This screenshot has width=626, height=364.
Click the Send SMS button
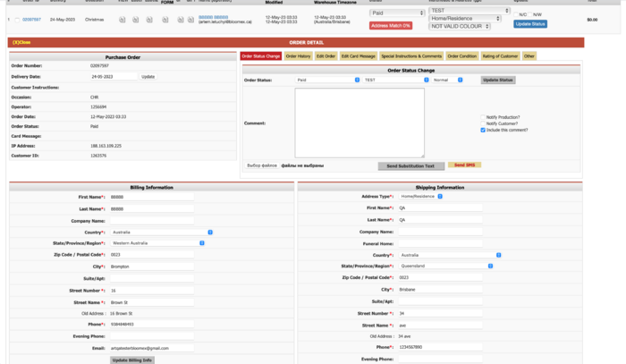tap(464, 165)
